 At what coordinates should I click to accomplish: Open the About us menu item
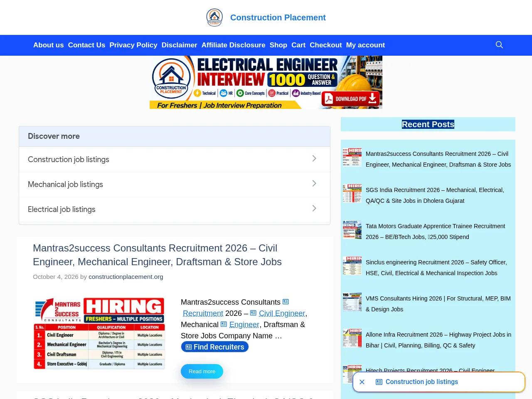(x=49, y=45)
